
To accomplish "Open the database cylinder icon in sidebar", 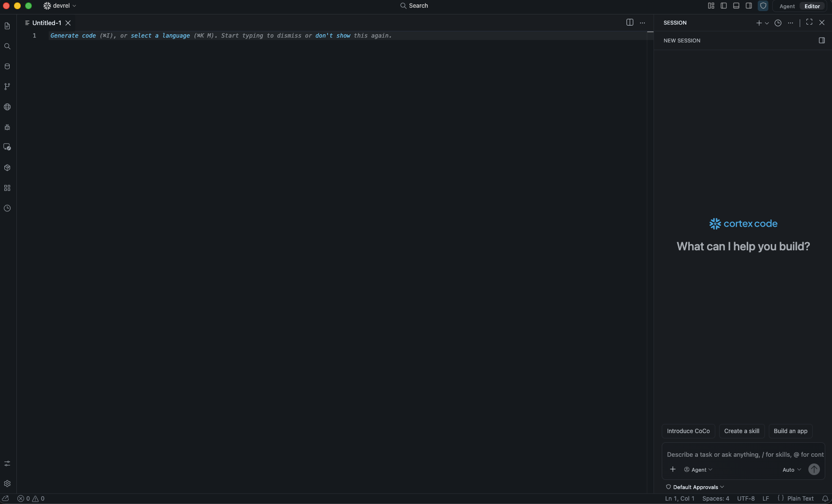I will 7,67.
